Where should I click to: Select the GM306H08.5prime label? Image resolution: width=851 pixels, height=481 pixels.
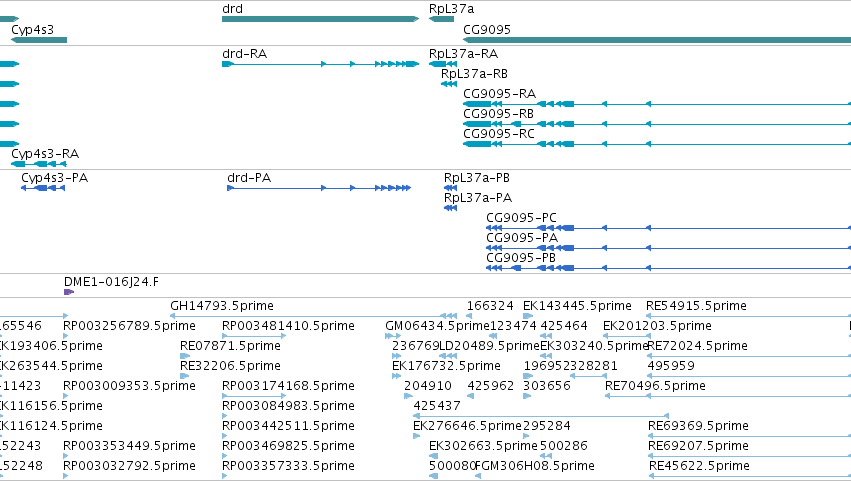pos(537,467)
